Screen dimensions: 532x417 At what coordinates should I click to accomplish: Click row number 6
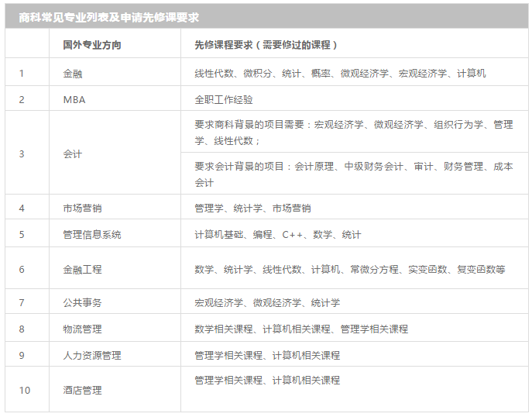[22, 269]
